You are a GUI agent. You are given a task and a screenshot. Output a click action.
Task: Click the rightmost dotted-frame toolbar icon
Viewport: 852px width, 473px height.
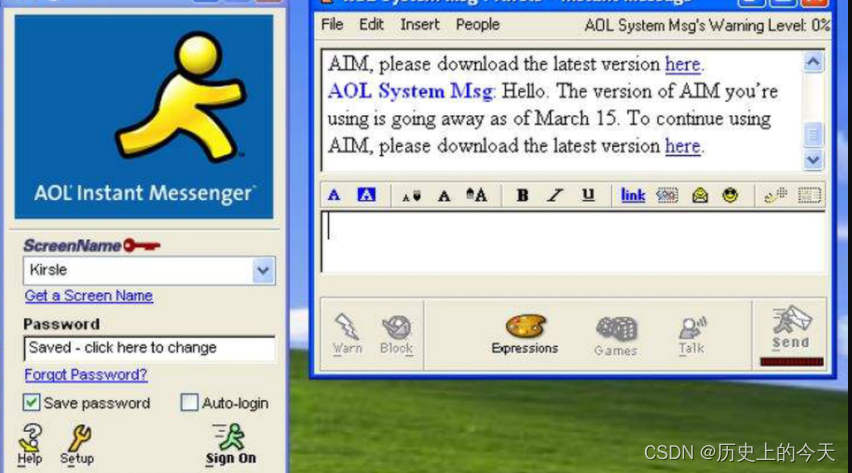point(809,195)
